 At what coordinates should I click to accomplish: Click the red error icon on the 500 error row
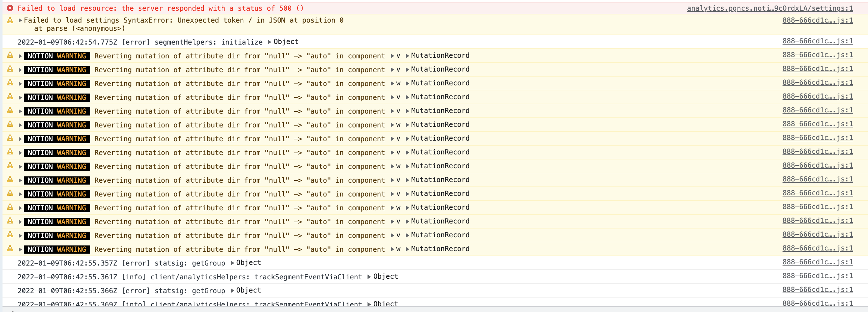click(10, 8)
